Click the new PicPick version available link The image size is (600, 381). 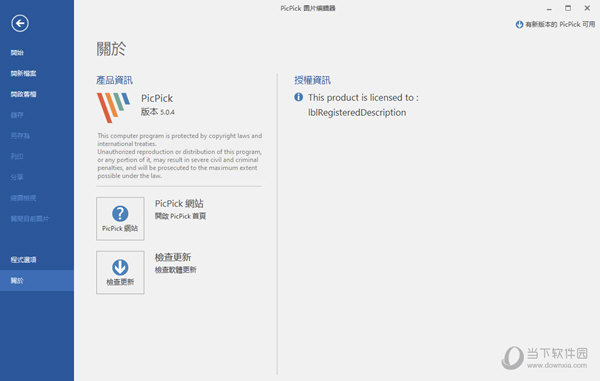click(560, 24)
